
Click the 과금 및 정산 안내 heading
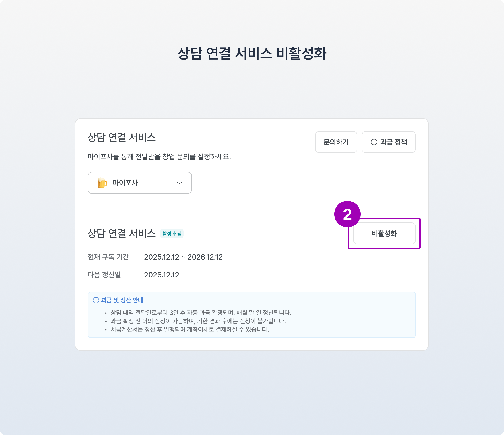point(122,300)
